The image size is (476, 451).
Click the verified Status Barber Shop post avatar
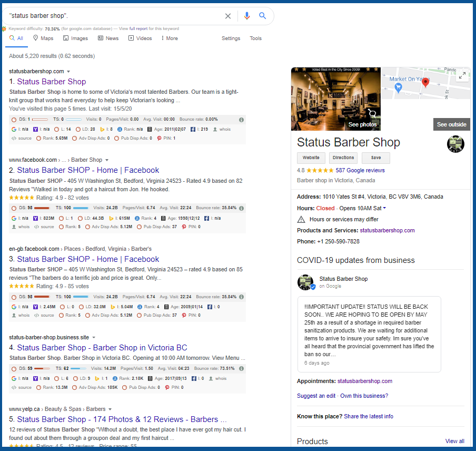(306, 282)
